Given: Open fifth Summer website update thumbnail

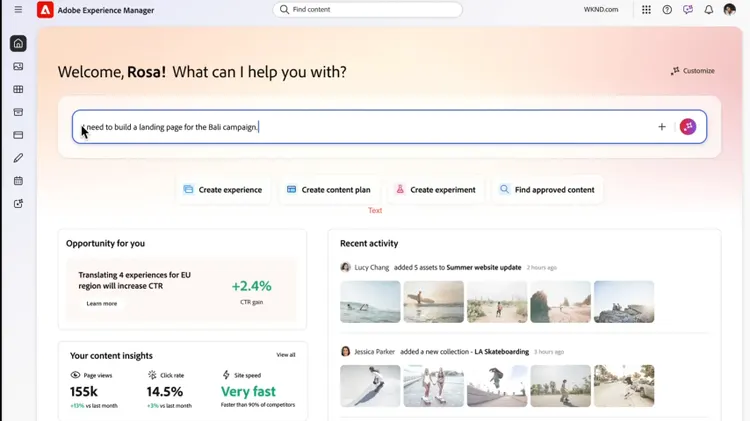Looking at the screenshot, I should pyautogui.click(x=624, y=302).
